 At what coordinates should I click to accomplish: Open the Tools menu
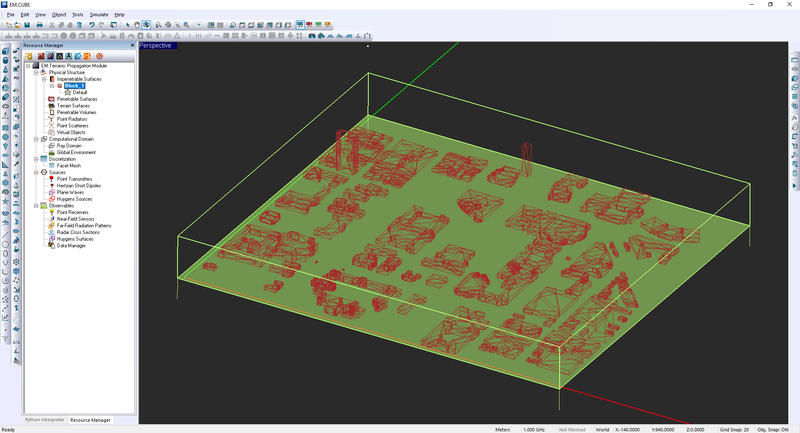point(77,15)
